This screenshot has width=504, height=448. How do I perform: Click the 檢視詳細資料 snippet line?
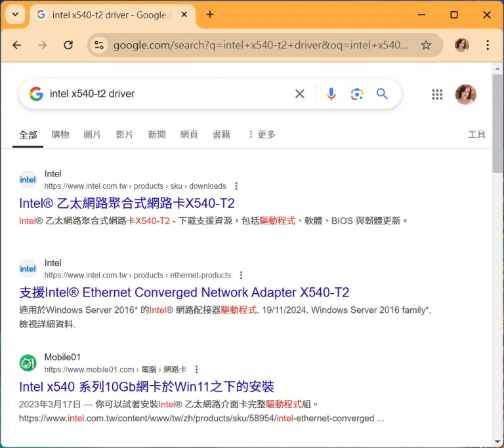[47, 324]
